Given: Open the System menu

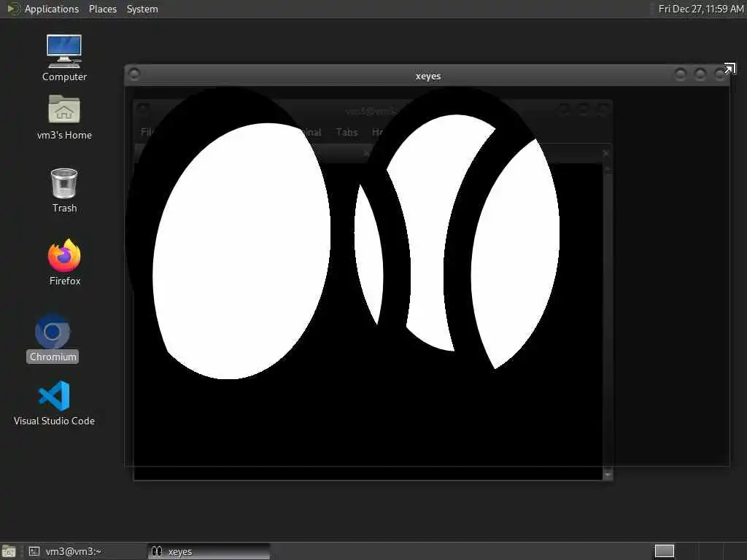Looking at the screenshot, I should pyautogui.click(x=142, y=9).
